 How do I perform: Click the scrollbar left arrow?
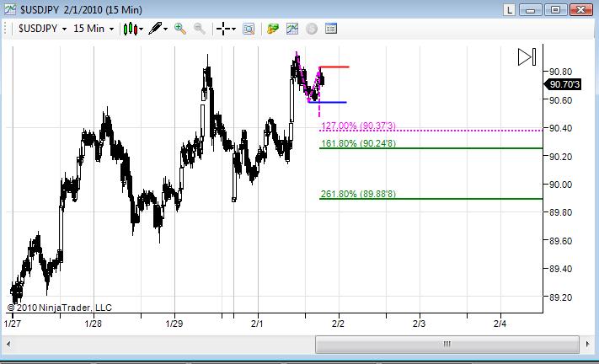point(8,344)
